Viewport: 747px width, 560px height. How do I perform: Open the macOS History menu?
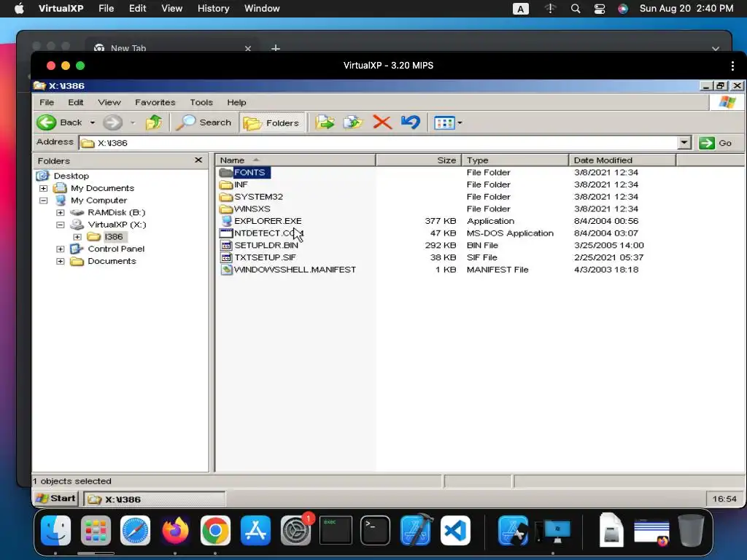pyautogui.click(x=214, y=9)
